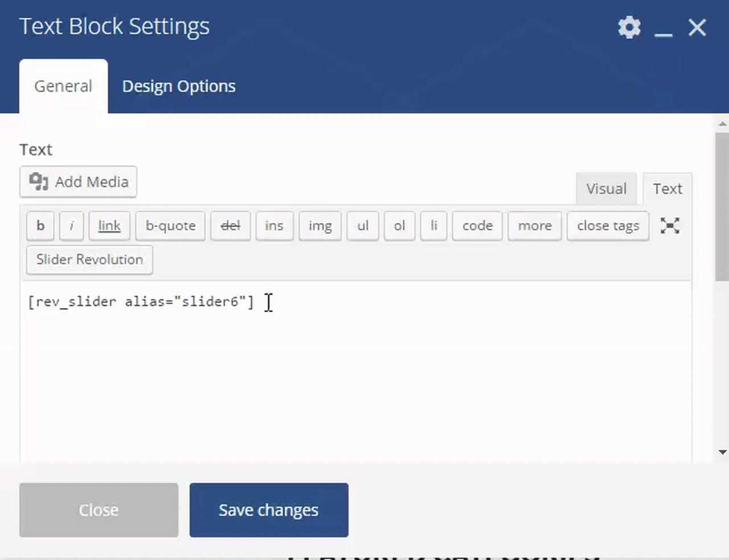Close dialog with the X icon

coord(697,27)
